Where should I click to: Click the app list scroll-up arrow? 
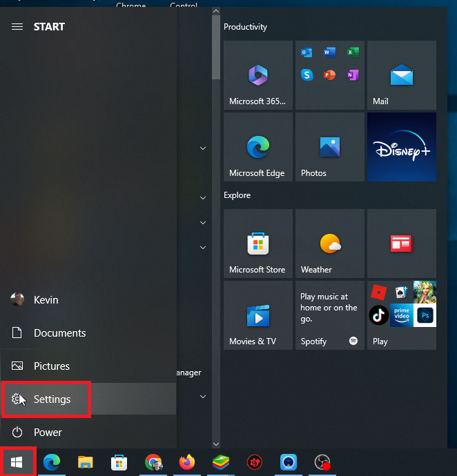pyautogui.click(x=216, y=11)
